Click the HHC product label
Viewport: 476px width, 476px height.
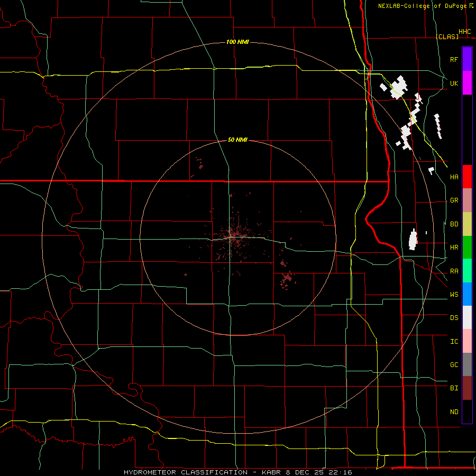(464, 32)
